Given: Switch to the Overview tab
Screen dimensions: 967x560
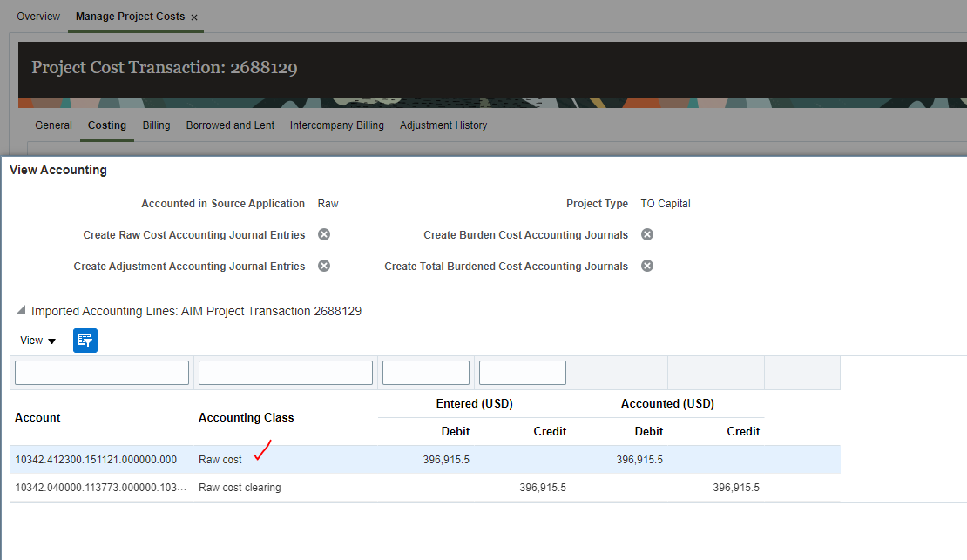Looking at the screenshot, I should tap(37, 16).
